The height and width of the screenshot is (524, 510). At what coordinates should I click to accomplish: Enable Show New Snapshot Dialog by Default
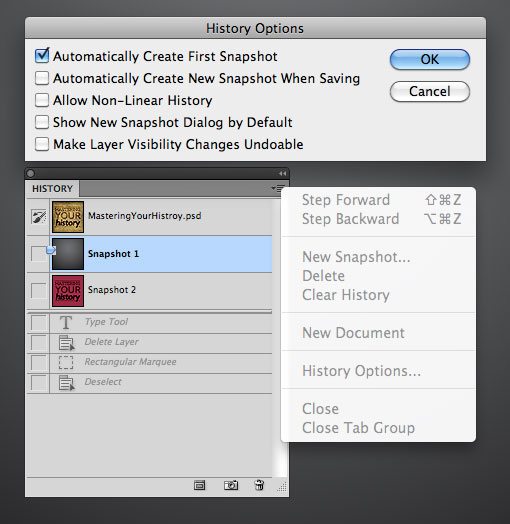[x=42, y=122]
